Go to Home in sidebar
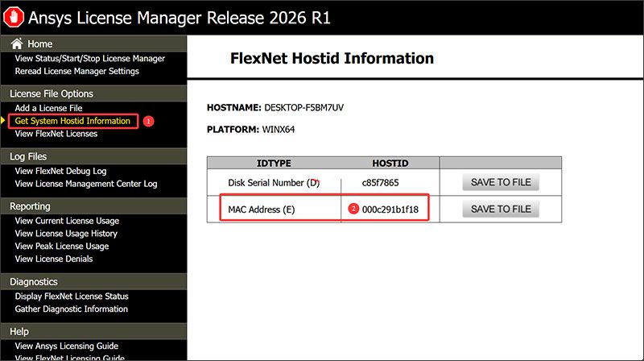This screenshot has height=361, width=644. point(39,44)
